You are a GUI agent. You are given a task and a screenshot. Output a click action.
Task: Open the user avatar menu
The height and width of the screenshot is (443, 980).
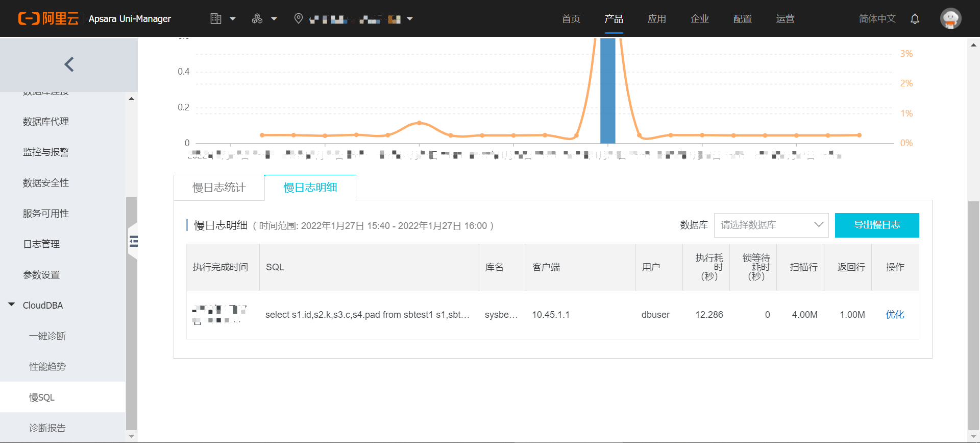tap(950, 19)
